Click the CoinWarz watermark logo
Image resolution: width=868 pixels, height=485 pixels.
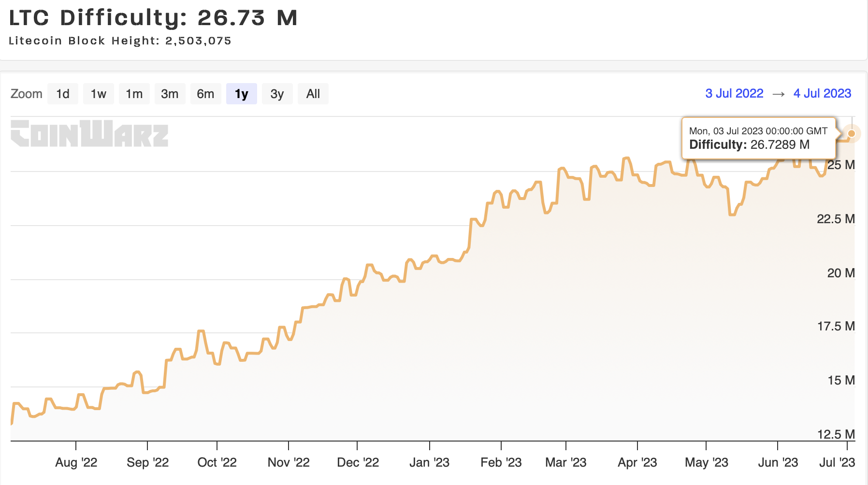point(89,133)
